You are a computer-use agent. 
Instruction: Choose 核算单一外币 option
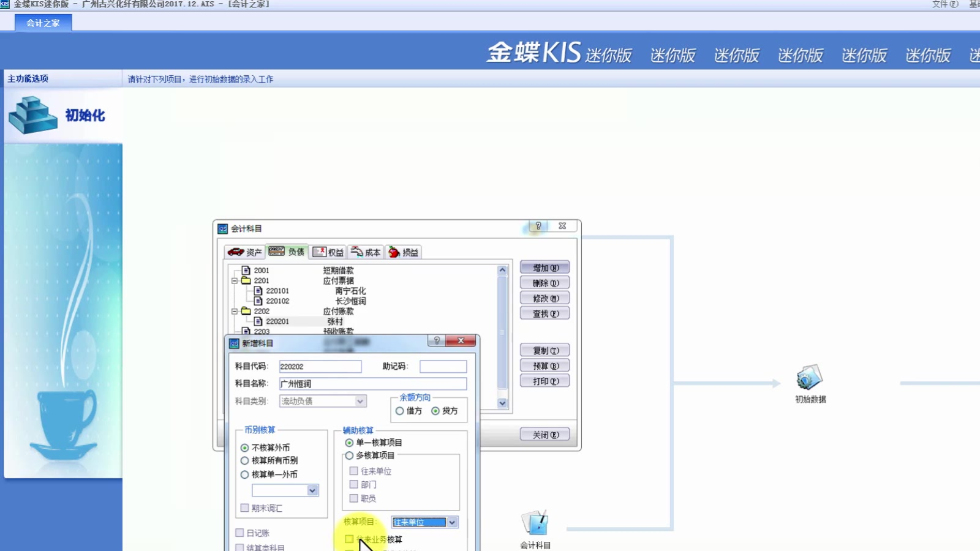click(x=245, y=474)
